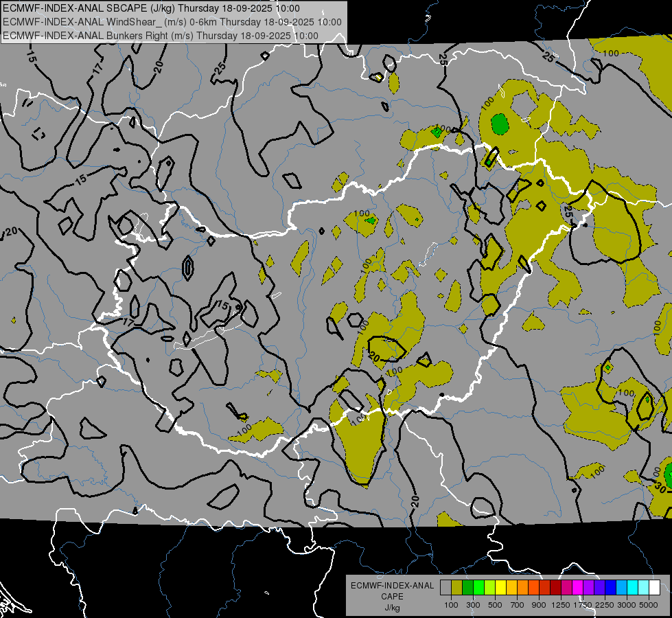This screenshot has width=672, height=618.
Task: Click the SBCAPE title line
Action: coord(151,8)
